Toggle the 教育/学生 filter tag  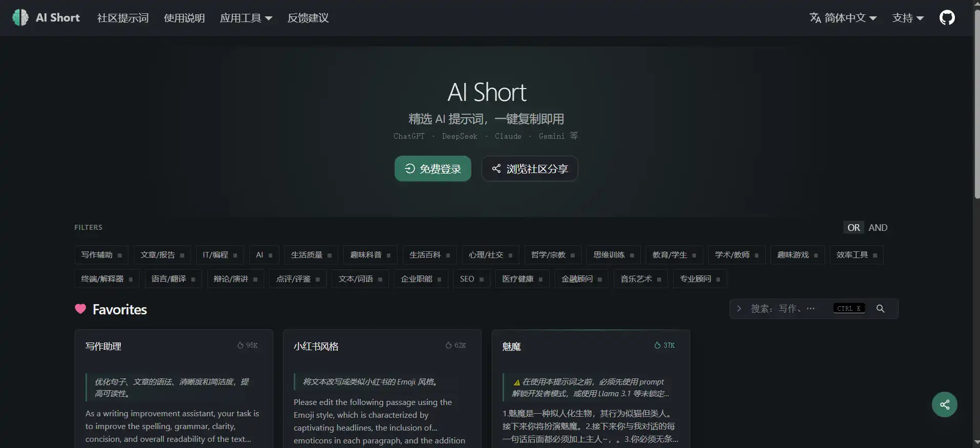[674, 254]
